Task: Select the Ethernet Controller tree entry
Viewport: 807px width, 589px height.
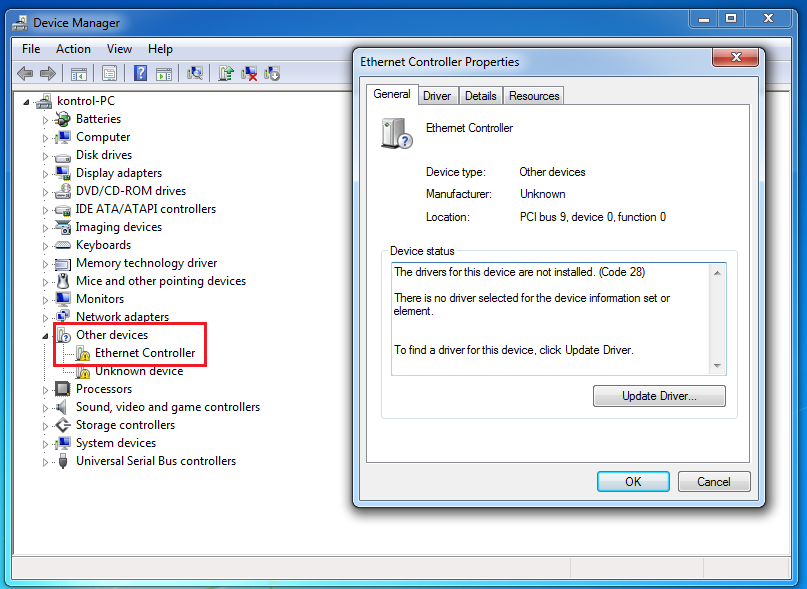Action: coord(145,353)
